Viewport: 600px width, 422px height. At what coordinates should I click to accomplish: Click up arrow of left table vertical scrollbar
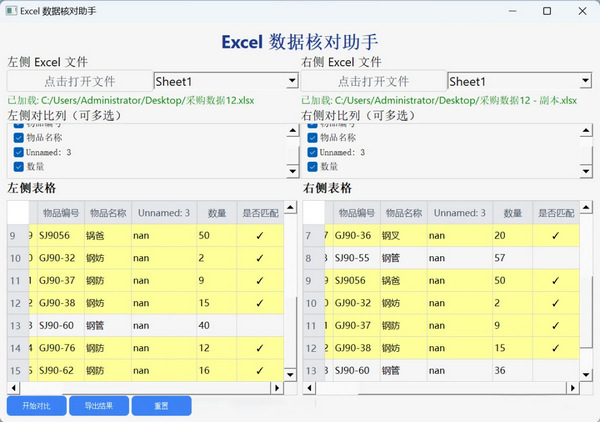coord(290,208)
